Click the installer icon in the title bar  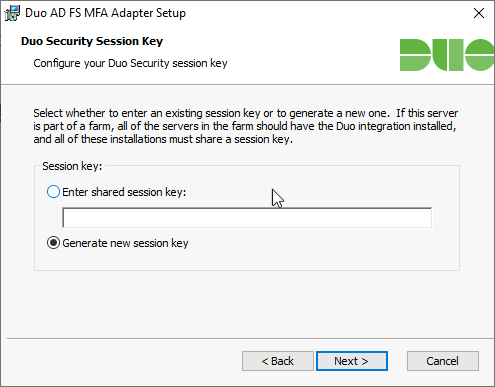click(x=12, y=13)
